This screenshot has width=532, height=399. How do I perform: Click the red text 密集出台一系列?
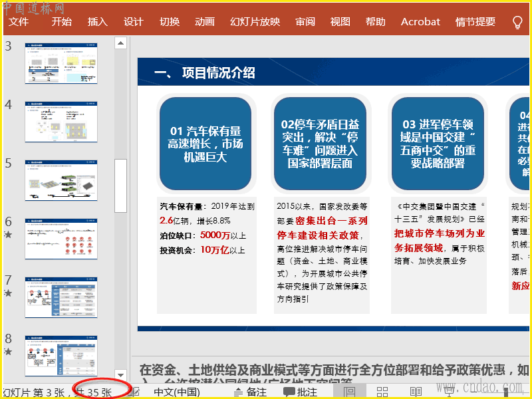[x=331, y=221]
